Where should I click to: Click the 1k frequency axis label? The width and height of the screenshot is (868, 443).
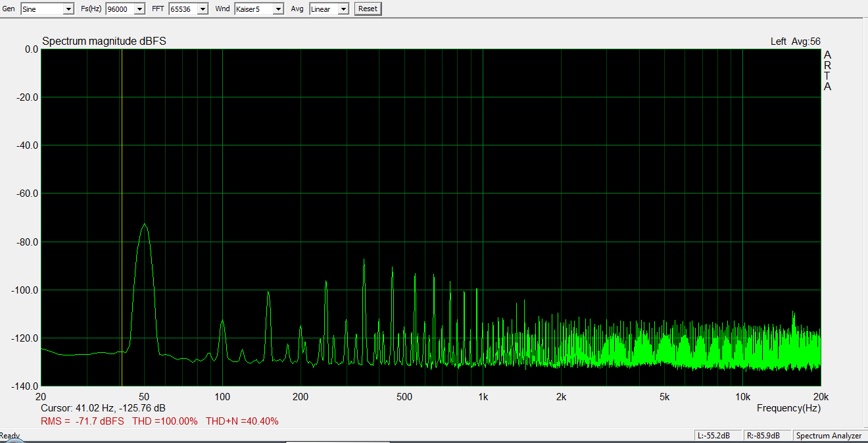click(x=483, y=397)
